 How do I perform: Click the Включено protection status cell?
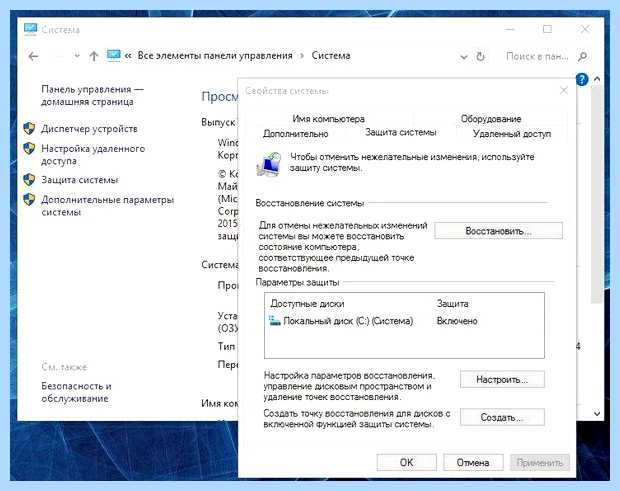457,321
